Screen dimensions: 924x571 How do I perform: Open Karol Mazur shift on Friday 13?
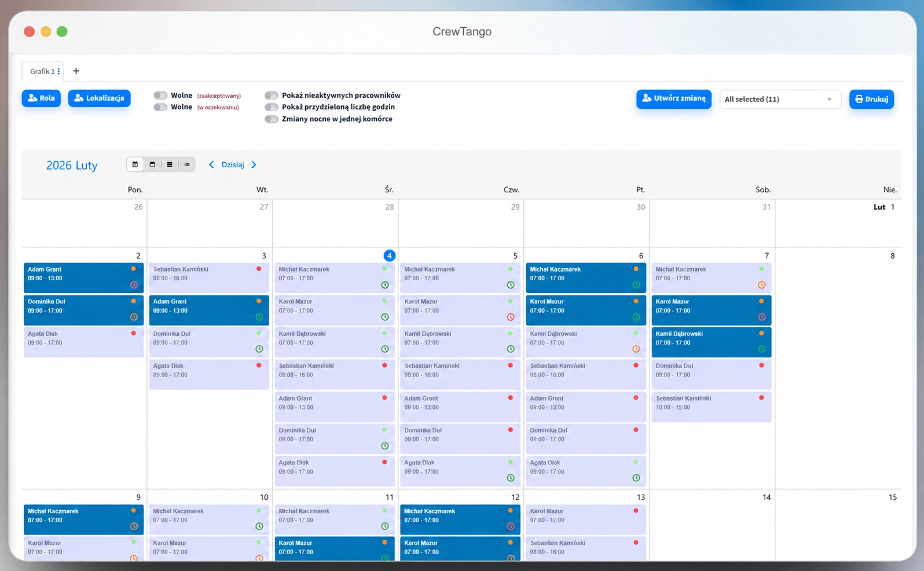click(x=586, y=519)
